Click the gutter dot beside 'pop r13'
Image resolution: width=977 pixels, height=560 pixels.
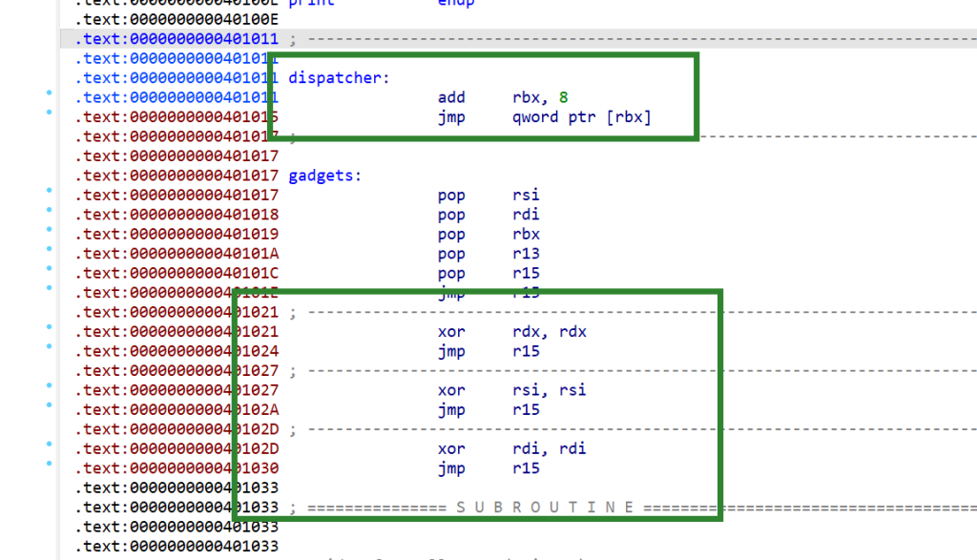coord(49,249)
